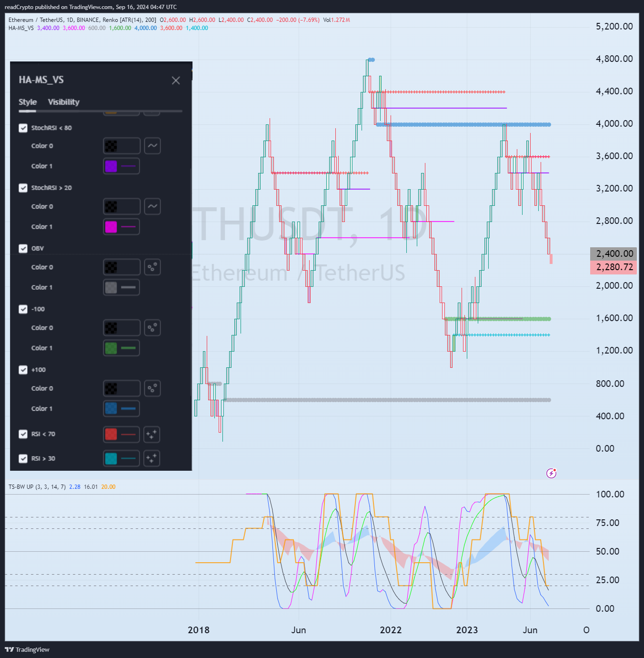
Task: Open StochRSI < 80 purple Color 1 swatch
Action: coord(121,166)
